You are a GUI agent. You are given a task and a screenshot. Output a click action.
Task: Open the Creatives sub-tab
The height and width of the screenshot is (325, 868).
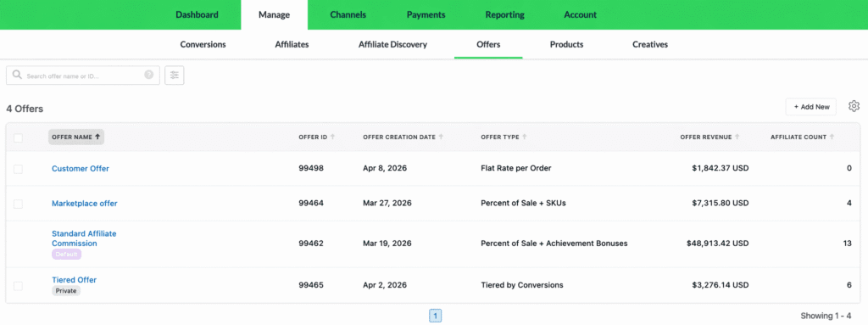(x=650, y=44)
